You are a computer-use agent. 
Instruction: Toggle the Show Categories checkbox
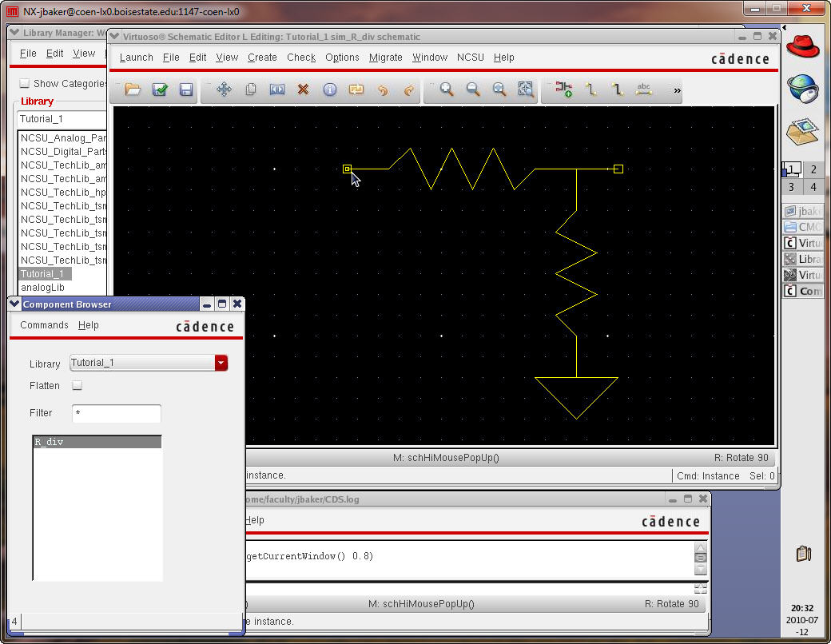pyautogui.click(x=25, y=83)
